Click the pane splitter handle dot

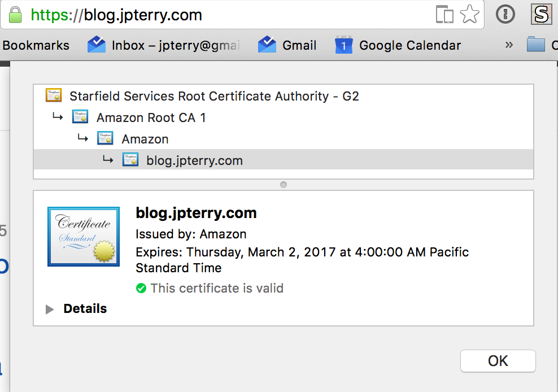(x=284, y=185)
